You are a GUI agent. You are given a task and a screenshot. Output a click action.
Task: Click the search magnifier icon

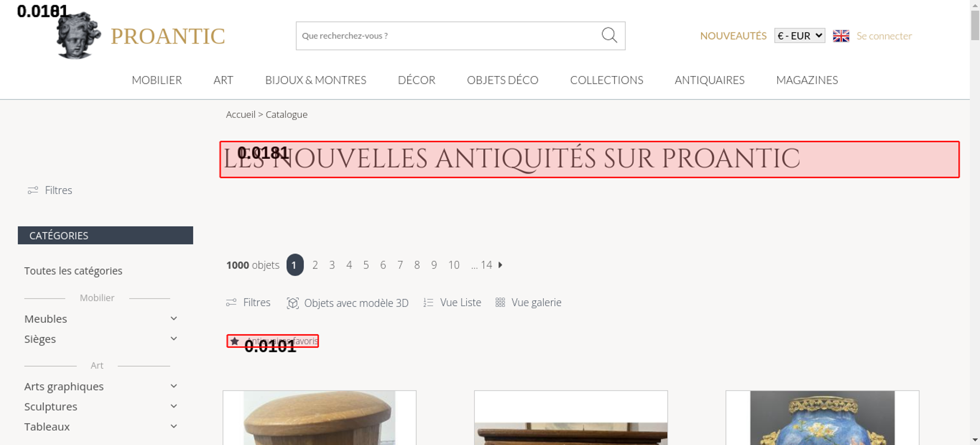pos(609,35)
